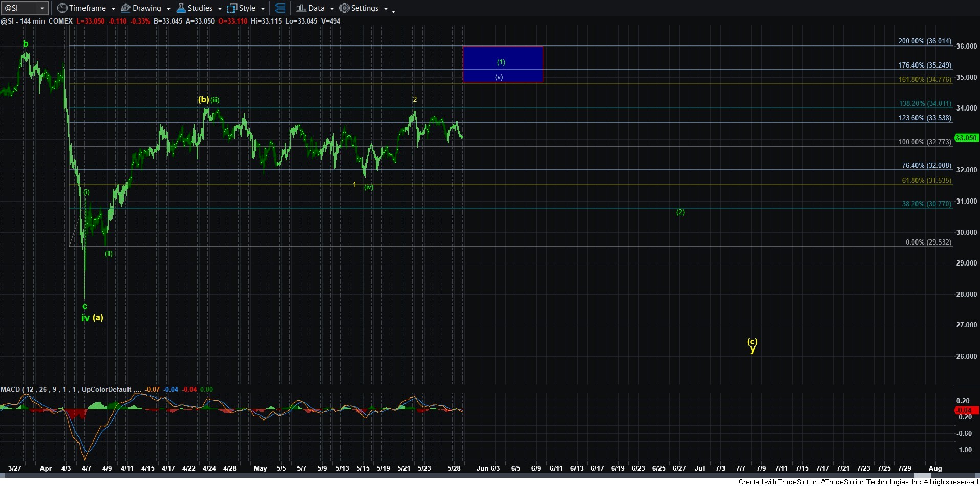980x486 pixels.
Task: Click the Studies flask icon
Action: [181, 8]
